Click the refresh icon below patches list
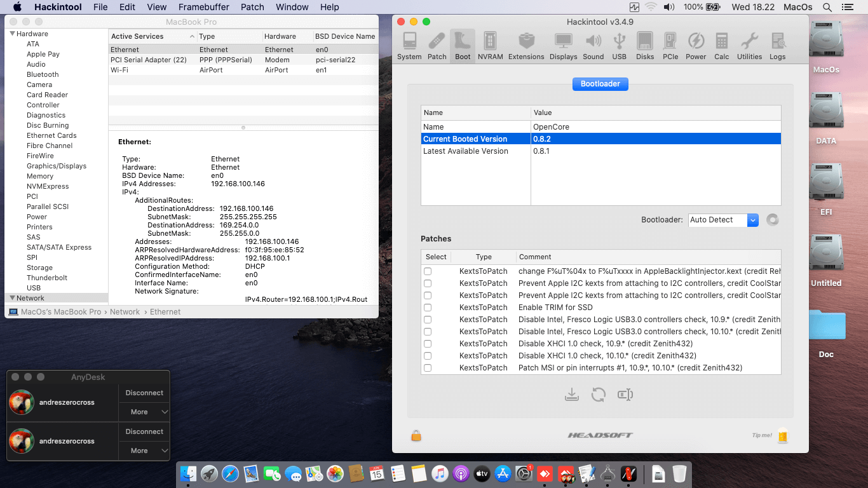Image resolution: width=868 pixels, height=488 pixels. pyautogui.click(x=598, y=395)
